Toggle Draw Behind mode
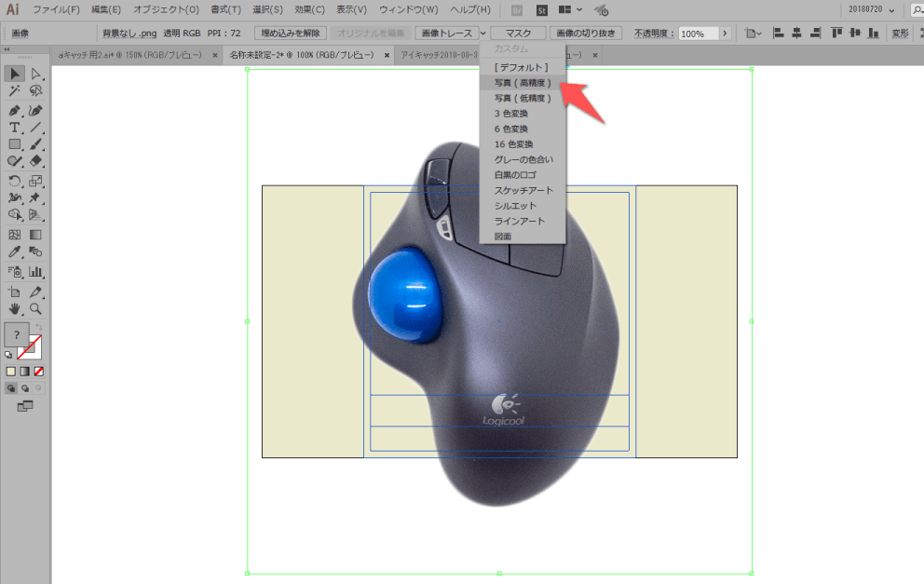 click(25, 388)
